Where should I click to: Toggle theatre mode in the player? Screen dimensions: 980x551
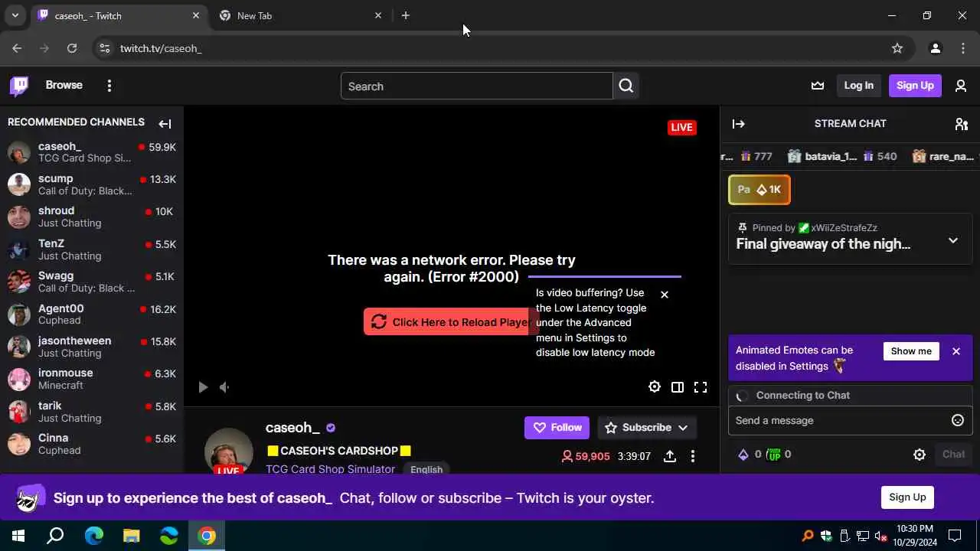678,386
